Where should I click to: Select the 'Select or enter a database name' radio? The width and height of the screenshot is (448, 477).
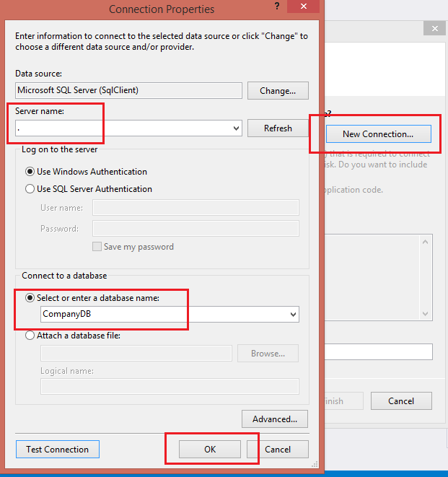pos(30,298)
